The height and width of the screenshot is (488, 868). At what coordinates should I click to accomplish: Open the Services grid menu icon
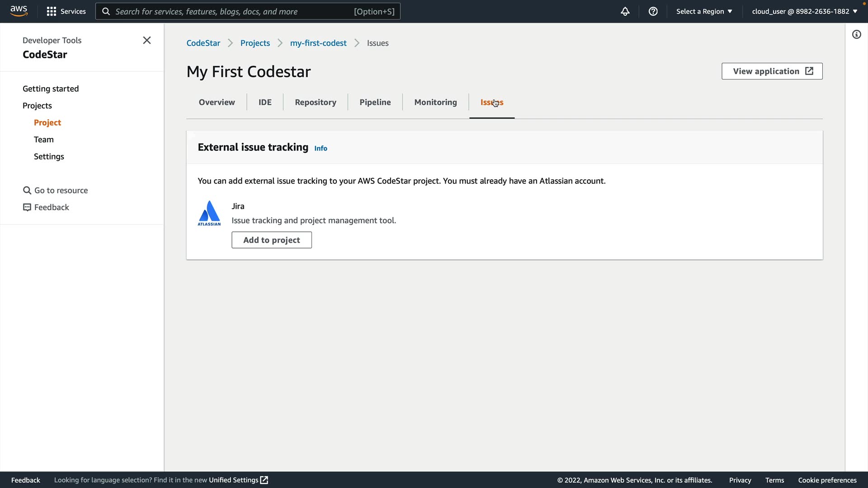point(52,11)
